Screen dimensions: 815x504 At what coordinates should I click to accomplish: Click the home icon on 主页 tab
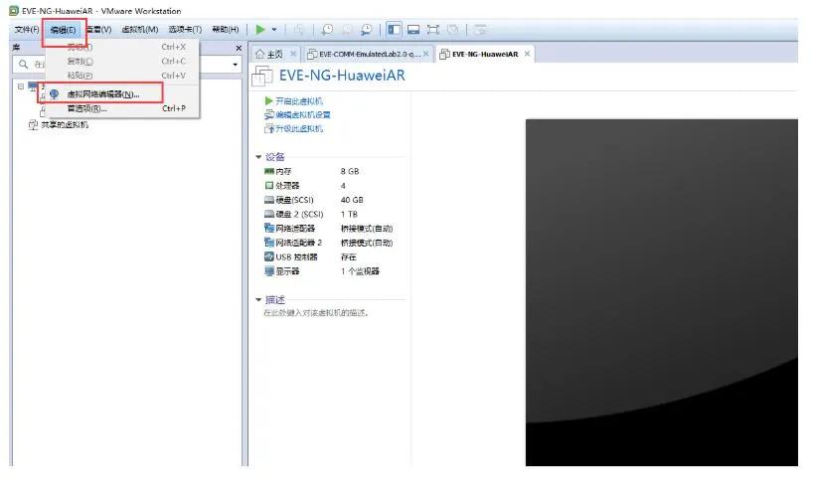tap(259, 54)
